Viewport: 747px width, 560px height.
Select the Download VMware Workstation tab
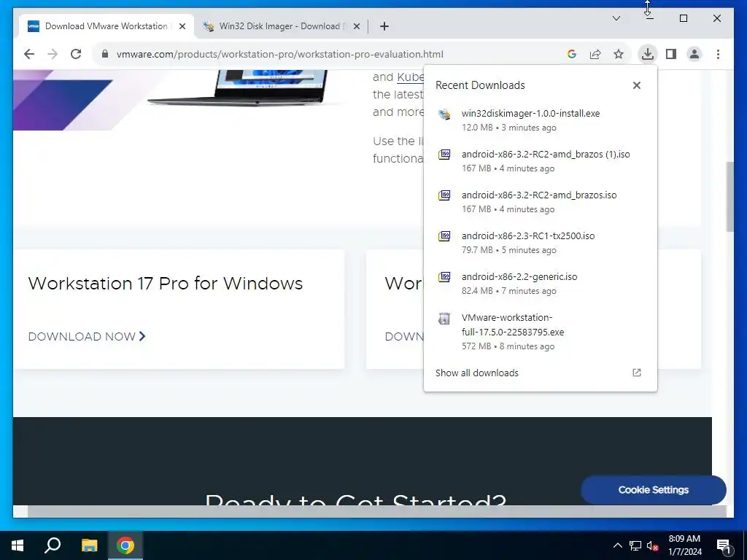(x=107, y=26)
